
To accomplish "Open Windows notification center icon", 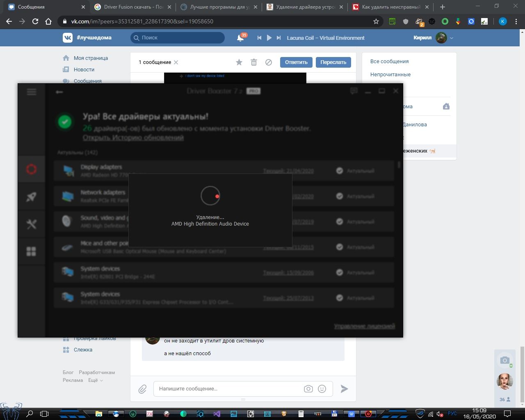I will [507, 413].
